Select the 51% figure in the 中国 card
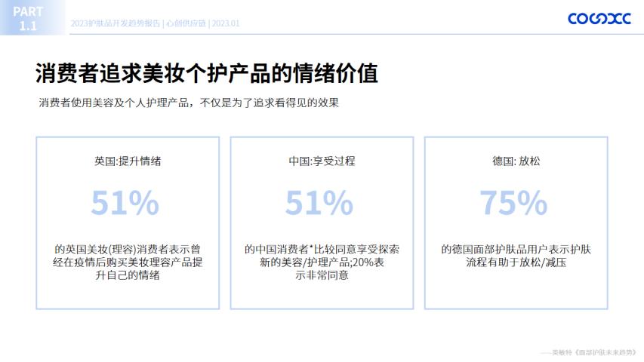 pyautogui.click(x=319, y=203)
